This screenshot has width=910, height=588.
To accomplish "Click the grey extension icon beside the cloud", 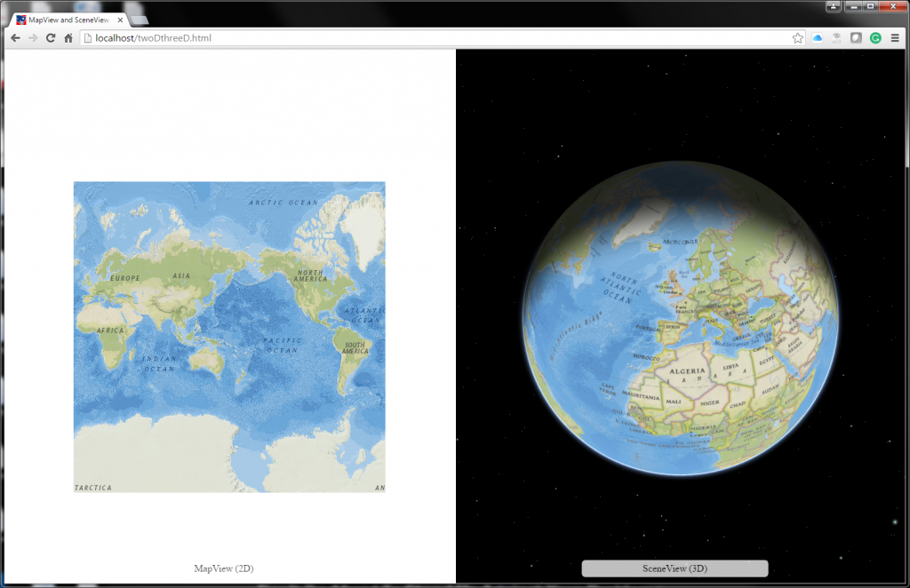I will coord(836,38).
